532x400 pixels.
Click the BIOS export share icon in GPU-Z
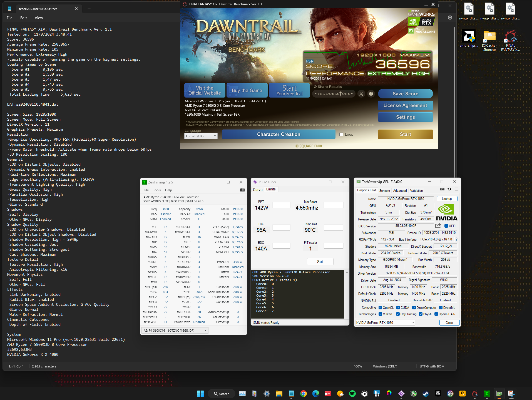click(x=438, y=226)
